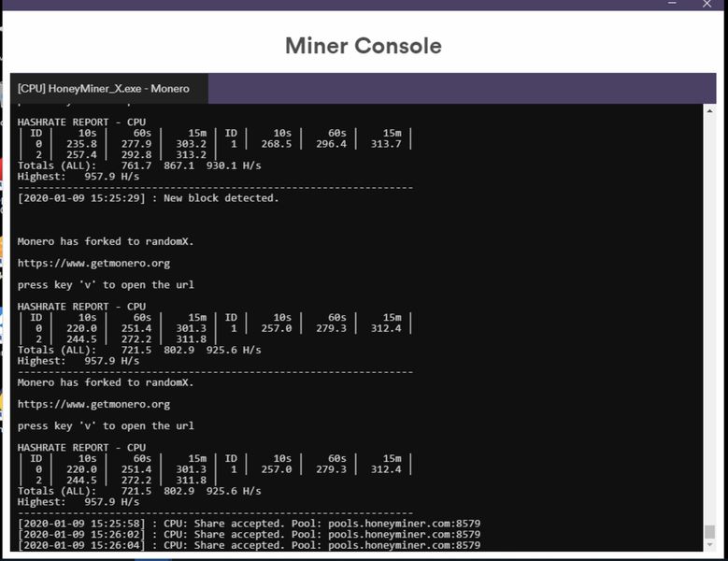Screen dimensions: 728x561
Task: Click the Miner Console heading
Action: (x=364, y=46)
